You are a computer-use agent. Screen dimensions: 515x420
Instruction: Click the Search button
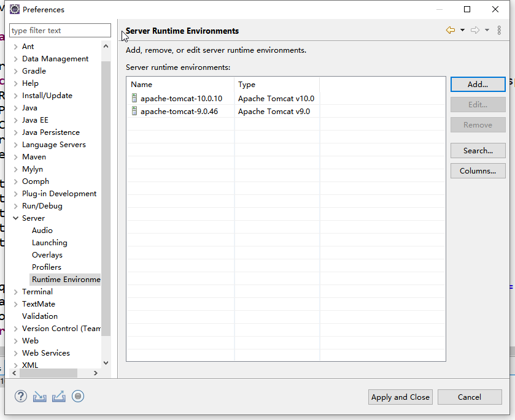(478, 150)
